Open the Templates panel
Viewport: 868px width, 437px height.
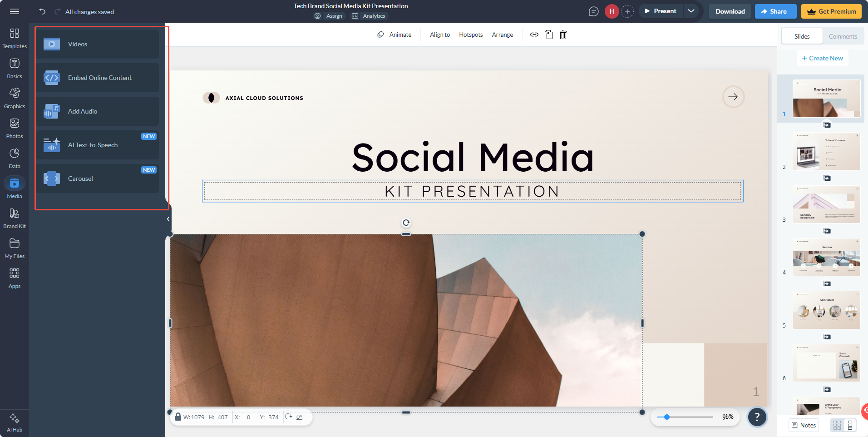tap(14, 39)
